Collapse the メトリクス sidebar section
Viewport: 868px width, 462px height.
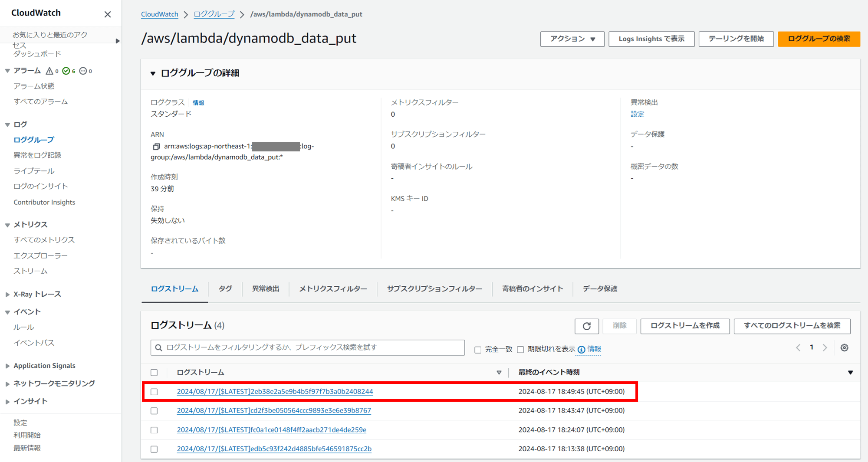(x=7, y=225)
